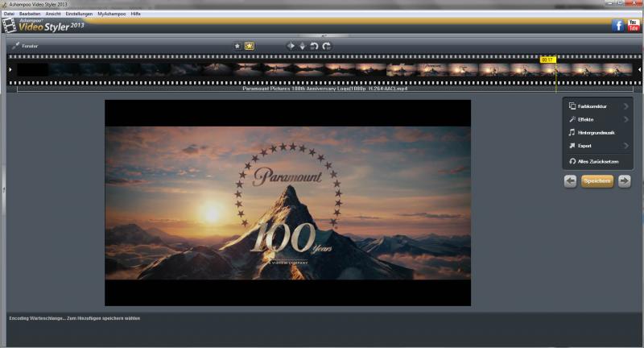Click the Export arrow icon

coord(572,146)
